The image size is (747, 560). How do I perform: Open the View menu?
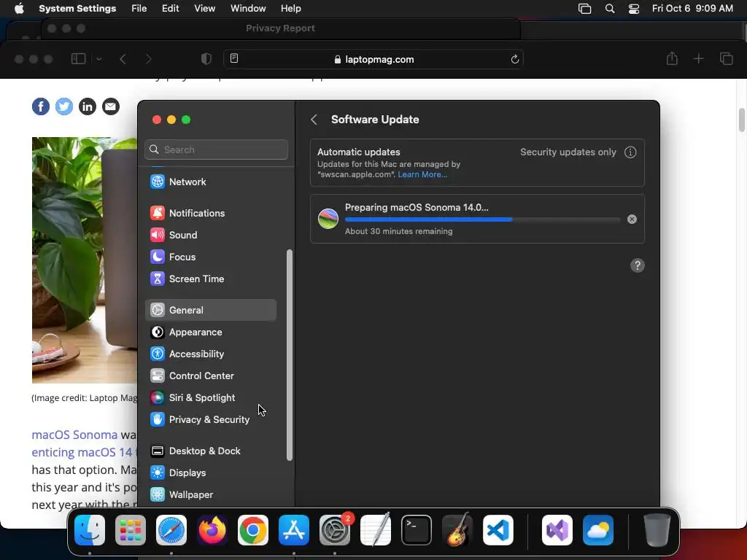204,9
